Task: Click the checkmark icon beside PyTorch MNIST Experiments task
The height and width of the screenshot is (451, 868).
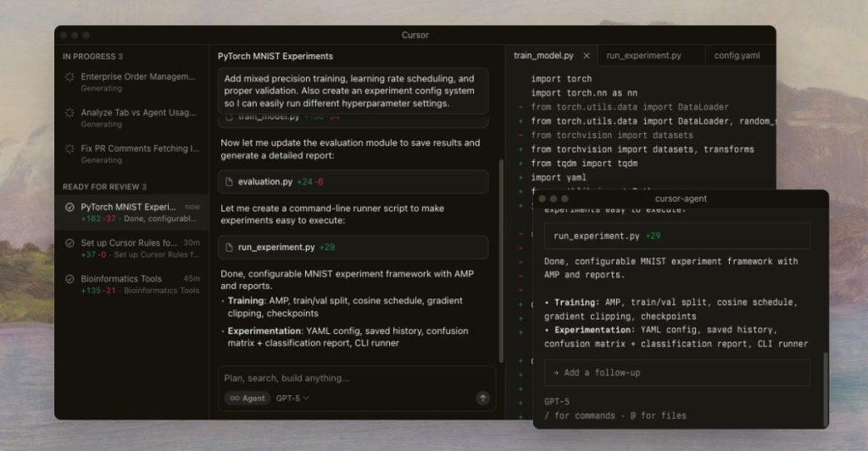Action: pyautogui.click(x=70, y=207)
